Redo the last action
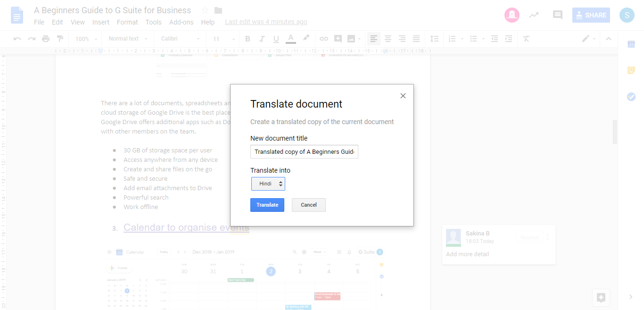This screenshot has height=310, width=644. [x=32, y=39]
